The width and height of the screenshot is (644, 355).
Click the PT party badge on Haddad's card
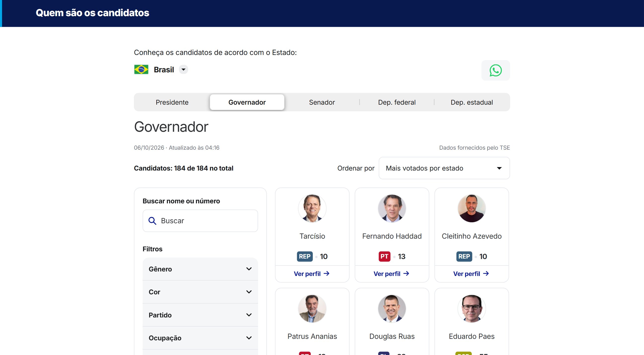[x=384, y=257]
